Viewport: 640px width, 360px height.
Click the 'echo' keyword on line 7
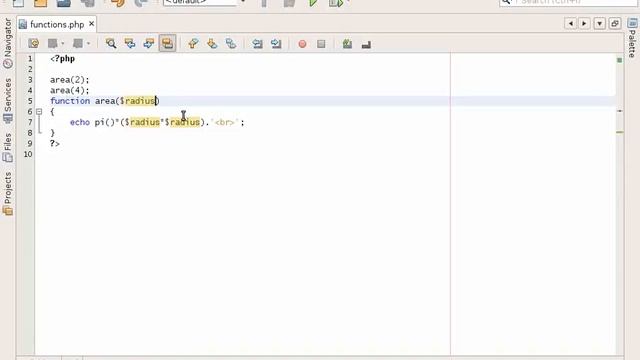80,122
